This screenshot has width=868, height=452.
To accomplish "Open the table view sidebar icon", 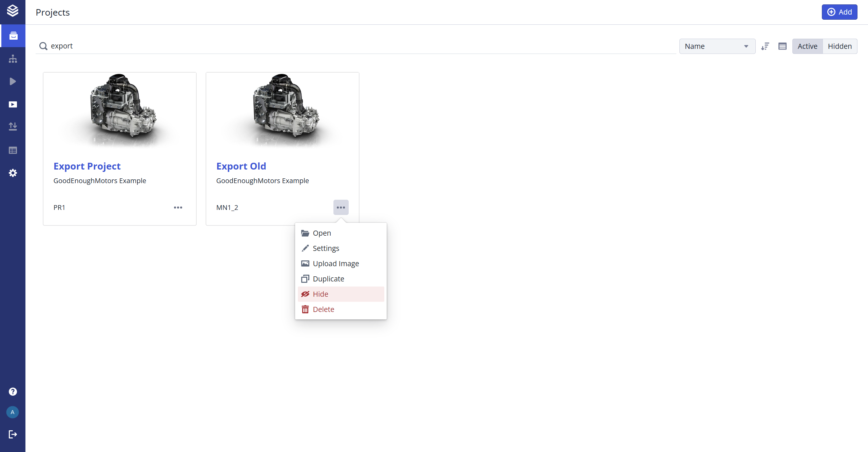I will [x=13, y=150].
